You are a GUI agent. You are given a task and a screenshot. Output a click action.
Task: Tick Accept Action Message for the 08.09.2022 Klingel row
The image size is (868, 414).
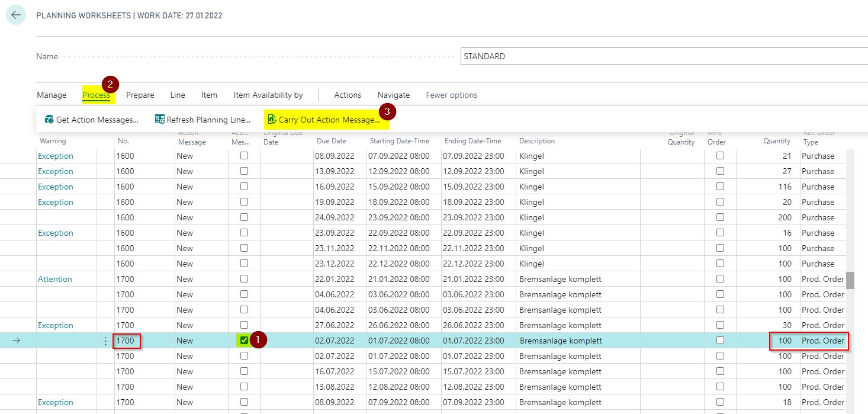[x=244, y=156]
